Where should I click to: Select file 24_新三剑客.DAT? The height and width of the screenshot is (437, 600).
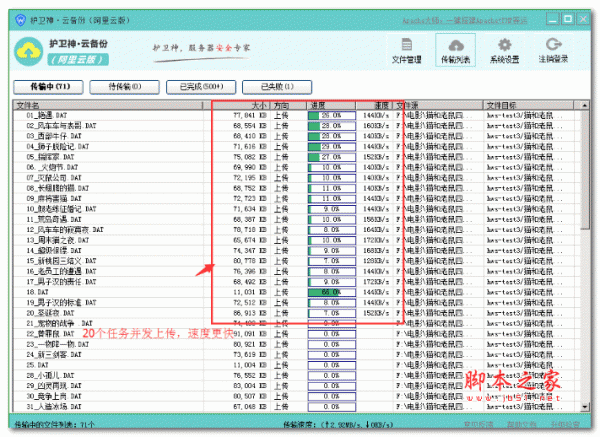point(54,355)
